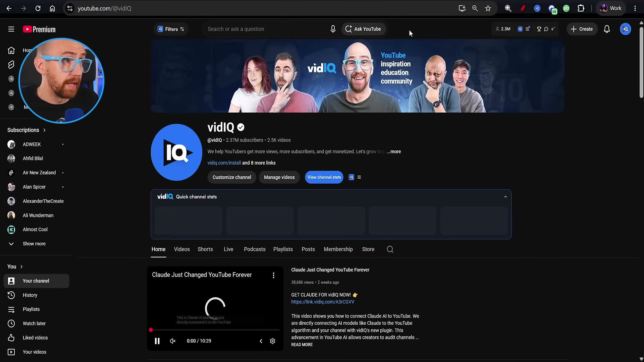Pause the featured video
This screenshot has height=362, width=644.
pos(157,341)
